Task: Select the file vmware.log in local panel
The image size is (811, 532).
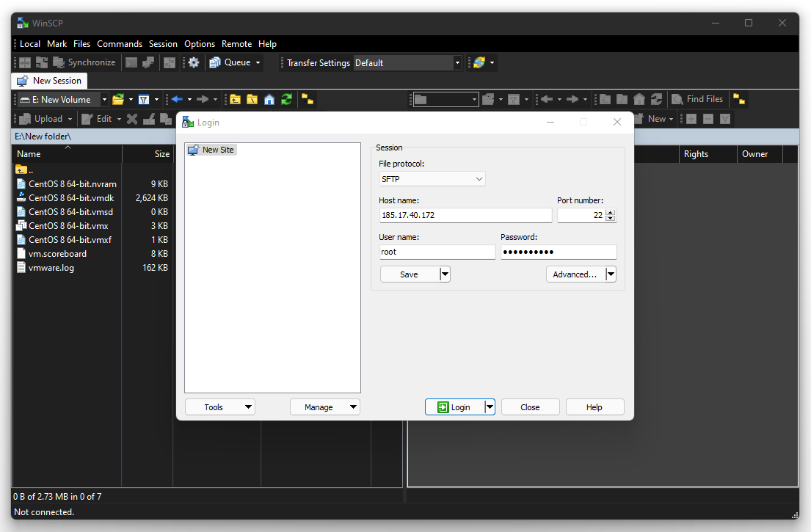Action: 51,268
